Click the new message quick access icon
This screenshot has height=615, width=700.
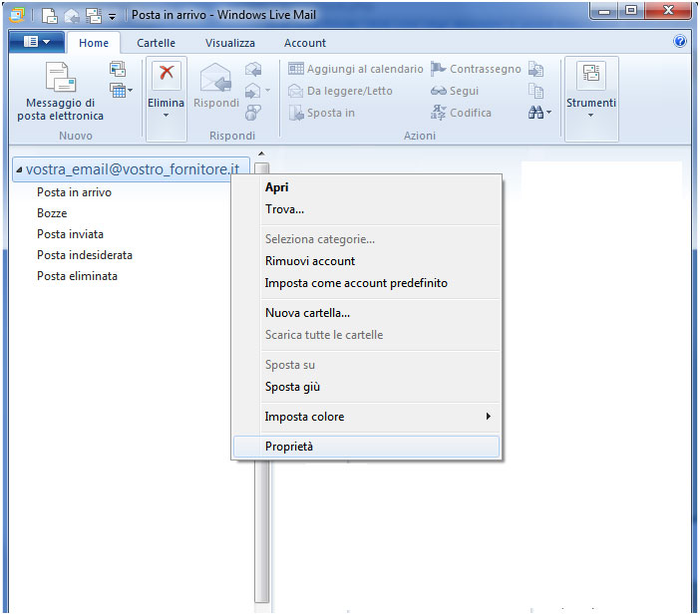pyautogui.click(x=49, y=16)
